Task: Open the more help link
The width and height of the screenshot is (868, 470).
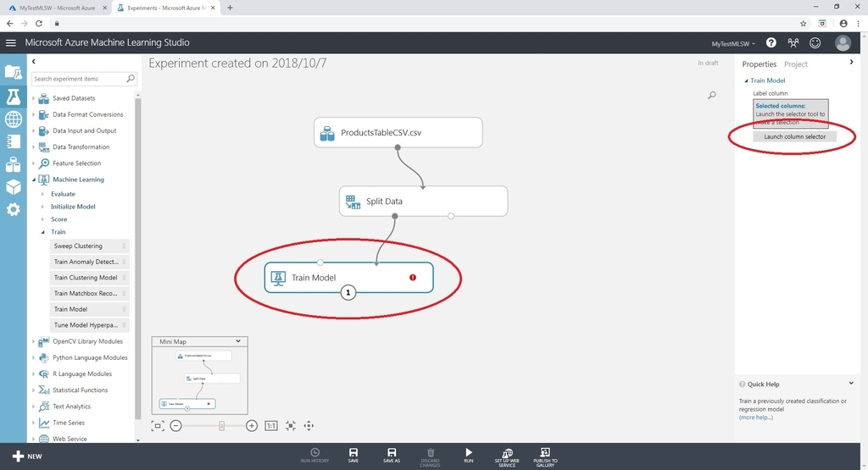Action: (755, 417)
